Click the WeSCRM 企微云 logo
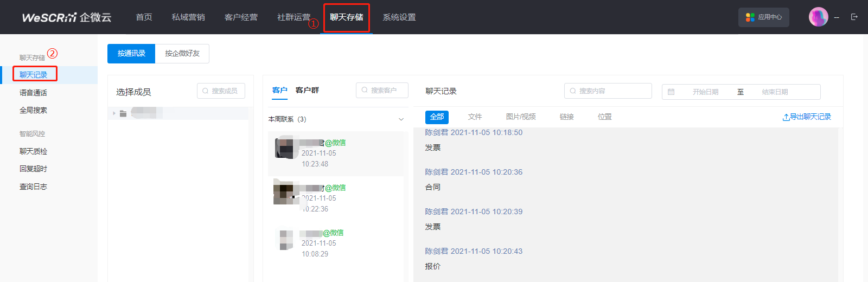The height and width of the screenshot is (282, 868). coord(66,17)
